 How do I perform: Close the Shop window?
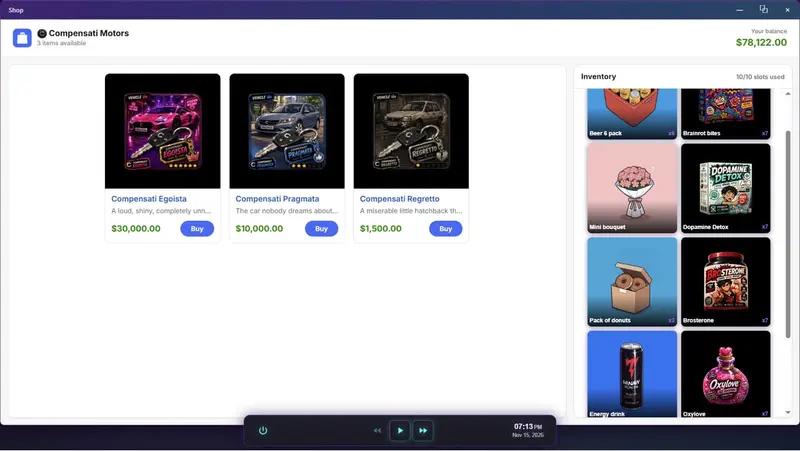[x=787, y=10]
